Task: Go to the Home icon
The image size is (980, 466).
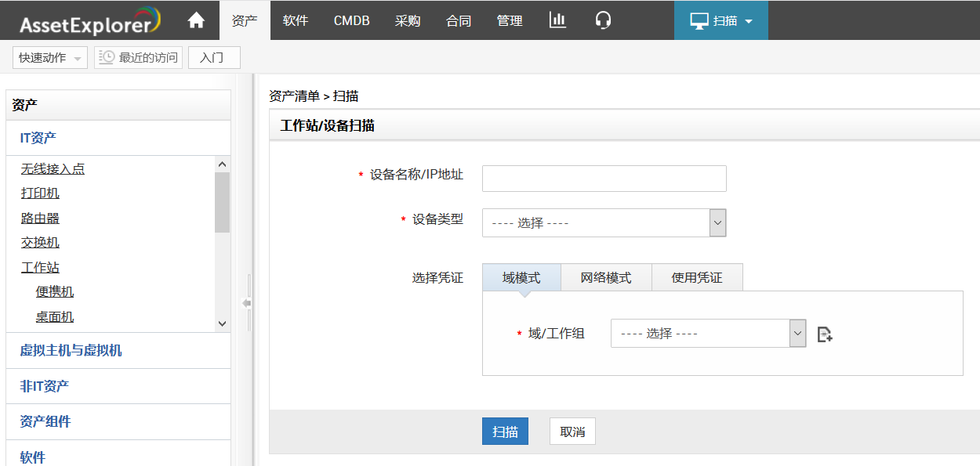Action: (x=196, y=20)
